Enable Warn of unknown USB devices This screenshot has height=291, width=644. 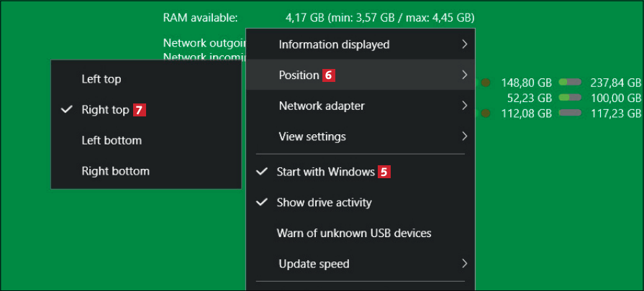coord(354,234)
